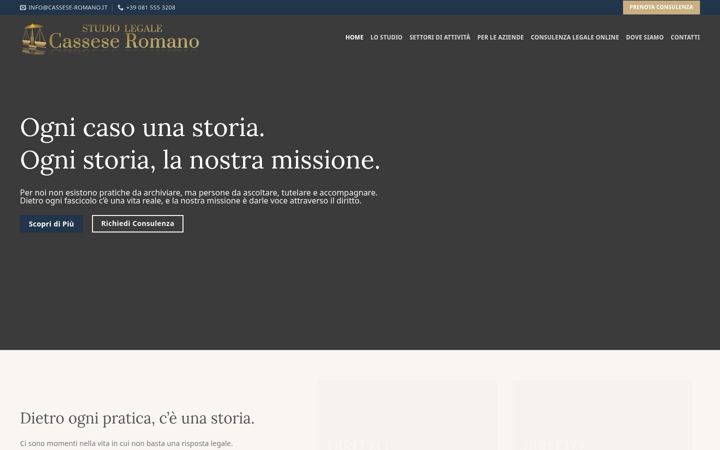Call the +39 081 555 3208 number link
The image size is (720, 450).
(150, 7)
